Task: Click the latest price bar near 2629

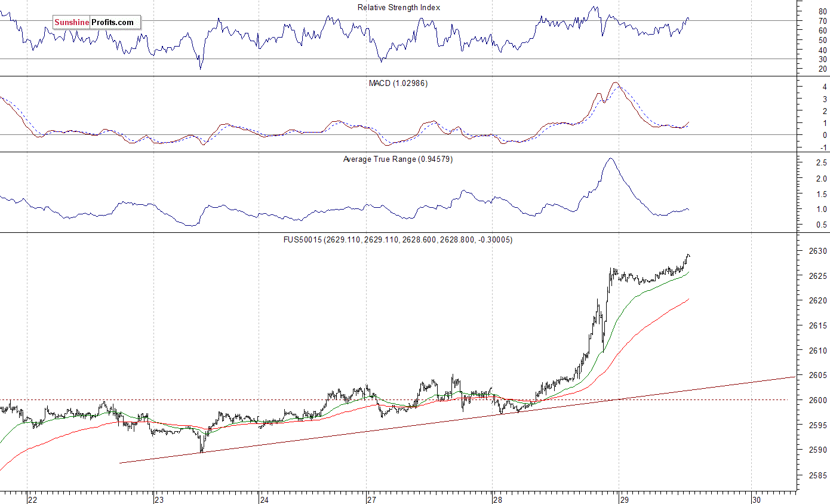Action: 688,256
